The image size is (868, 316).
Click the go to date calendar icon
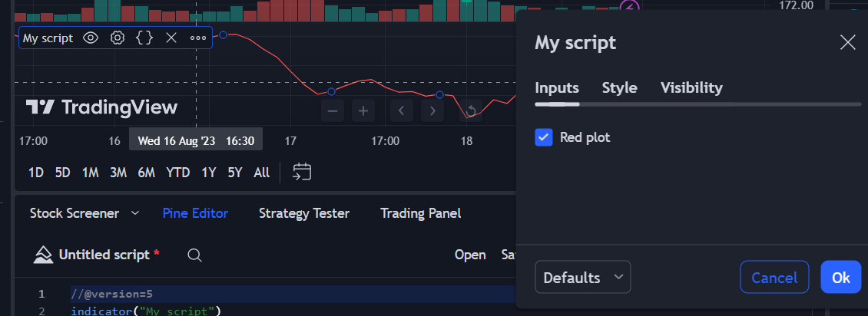(302, 172)
